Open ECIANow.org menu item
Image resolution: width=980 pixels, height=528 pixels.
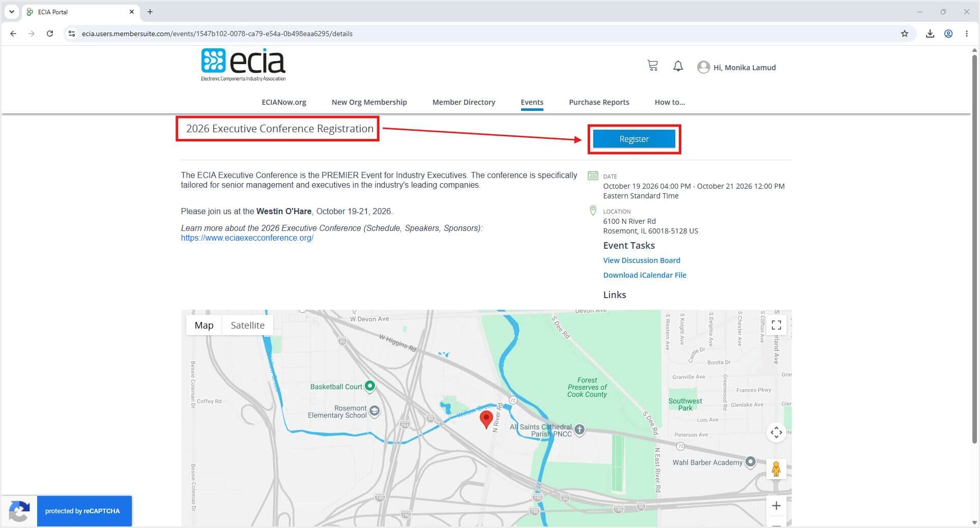click(284, 102)
